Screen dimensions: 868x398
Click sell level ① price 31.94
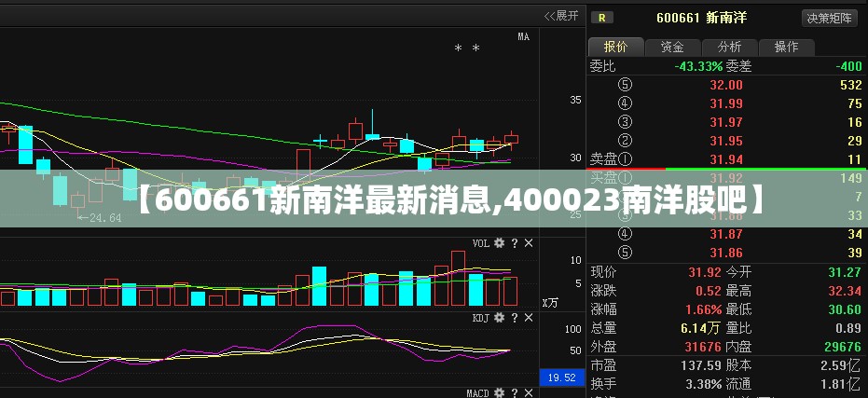(726, 159)
